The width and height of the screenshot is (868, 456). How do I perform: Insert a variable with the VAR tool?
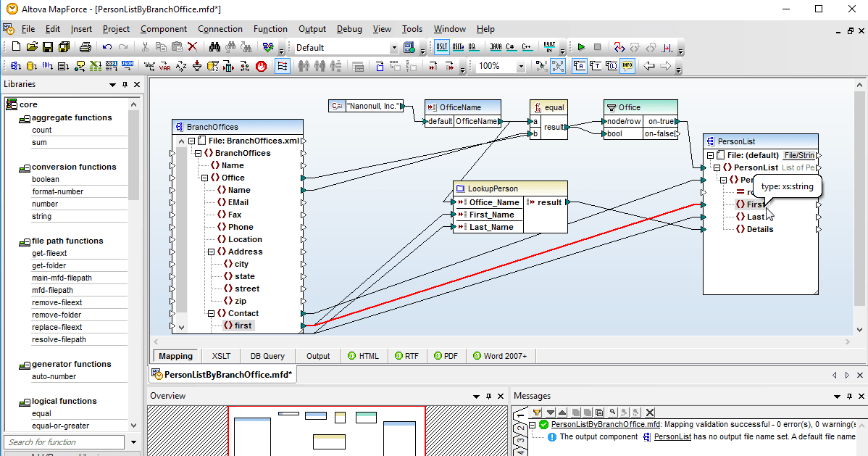tap(164, 67)
